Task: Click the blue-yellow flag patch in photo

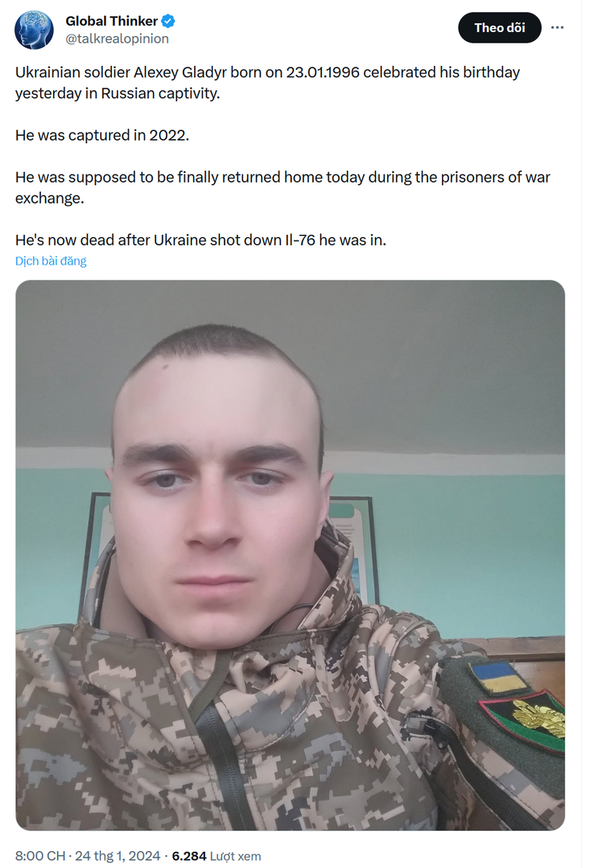Action: [x=498, y=677]
